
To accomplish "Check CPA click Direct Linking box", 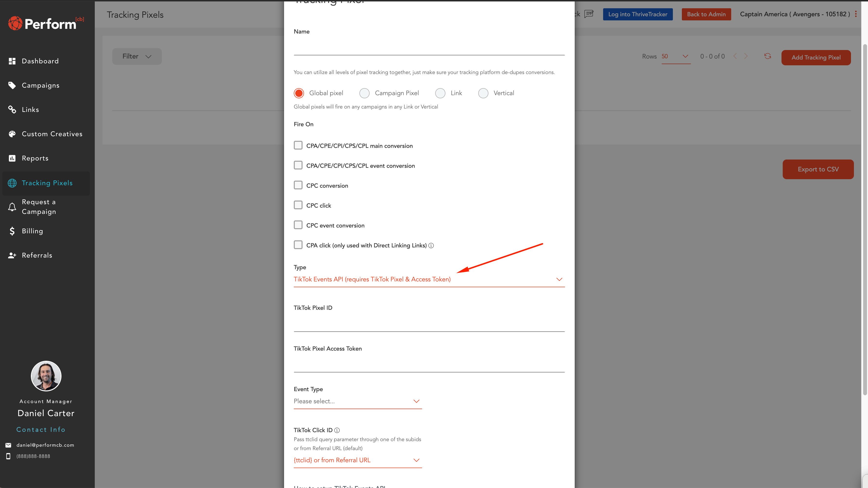I will [x=298, y=245].
